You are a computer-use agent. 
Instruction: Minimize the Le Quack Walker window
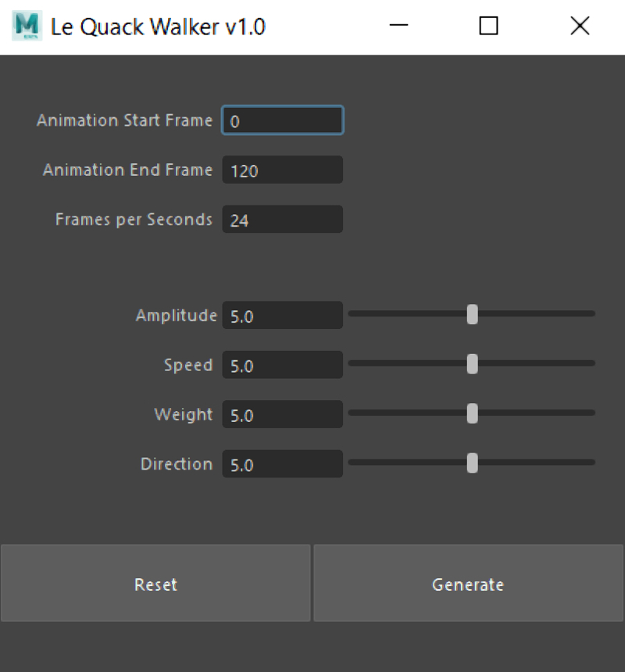tap(398, 27)
